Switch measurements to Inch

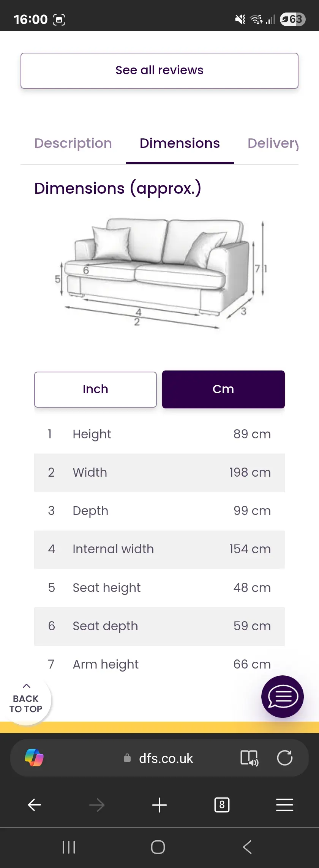click(x=95, y=389)
